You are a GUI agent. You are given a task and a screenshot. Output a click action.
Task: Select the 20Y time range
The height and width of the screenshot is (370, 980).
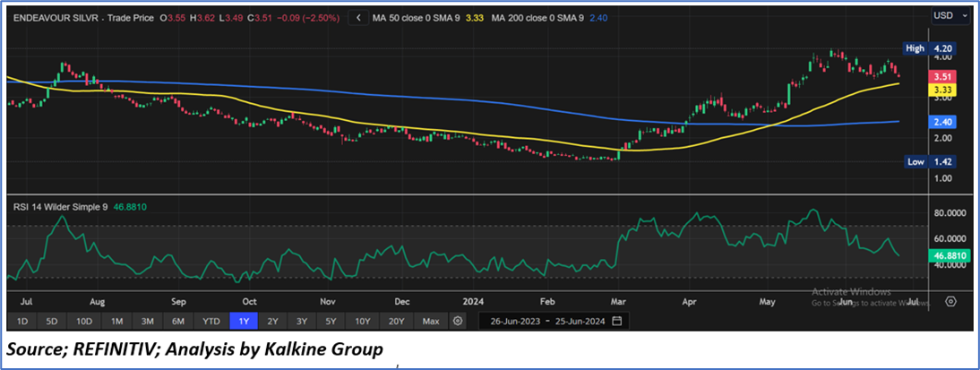coord(396,322)
